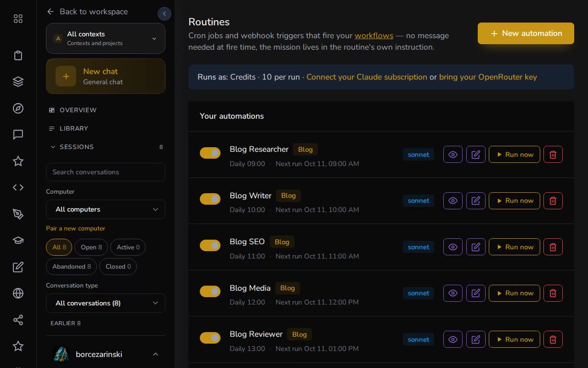The height and width of the screenshot is (368, 588).
Task: Click the sonnet badge on Blog Researcher
Action: point(418,155)
